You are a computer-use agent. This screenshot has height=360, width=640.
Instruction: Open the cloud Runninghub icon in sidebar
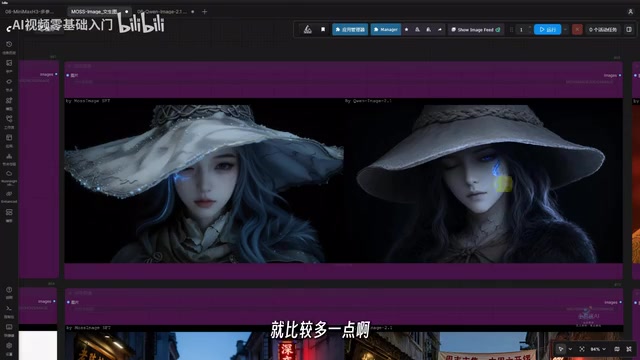point(9,174)
